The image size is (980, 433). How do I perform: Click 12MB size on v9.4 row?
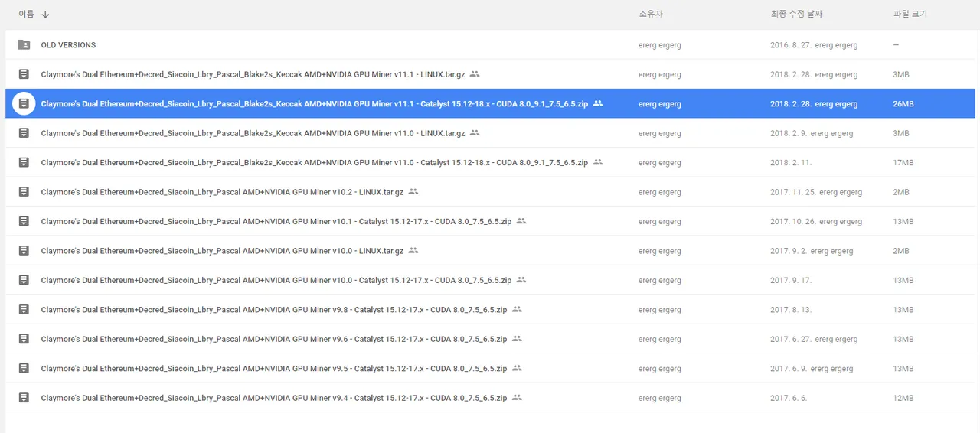(903, 398)
